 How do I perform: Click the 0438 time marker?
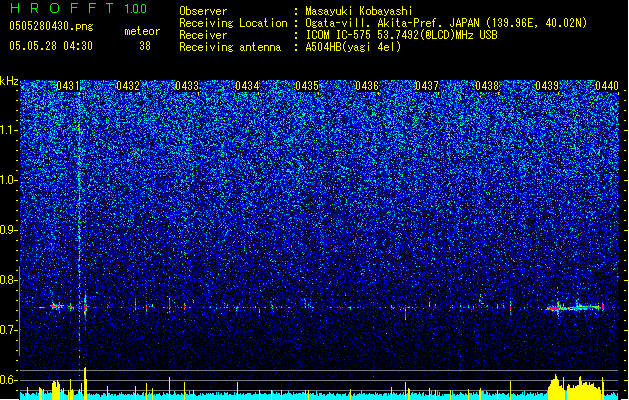(487, 86)
